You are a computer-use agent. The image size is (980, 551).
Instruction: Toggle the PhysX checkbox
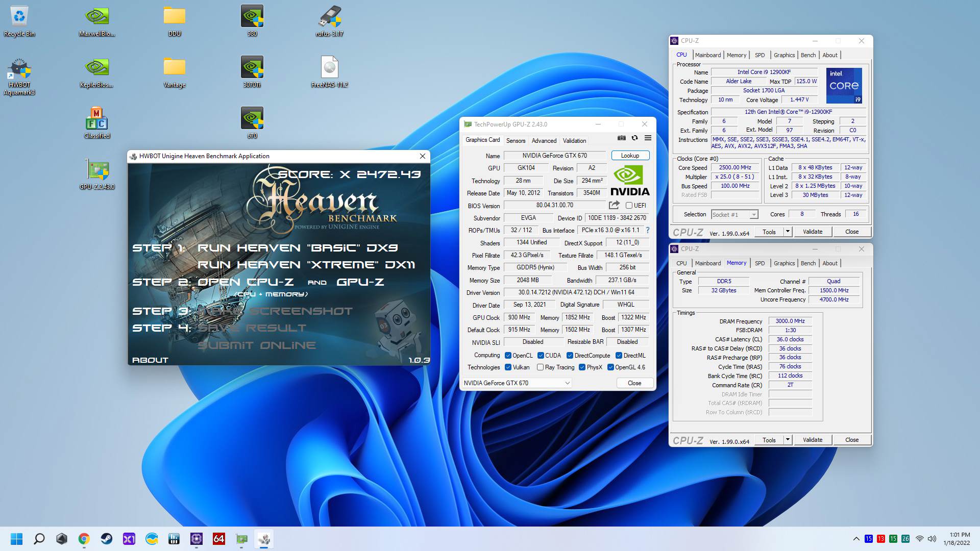582,367
